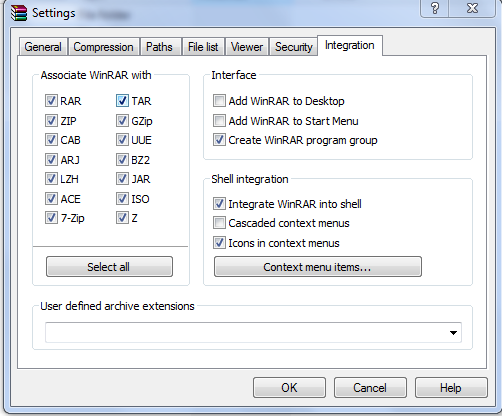The width and height of the screenshot is (502, 416).
Task: Toggle the Z format checkbox
Action: pyautogui.click(x=122, y=218)
